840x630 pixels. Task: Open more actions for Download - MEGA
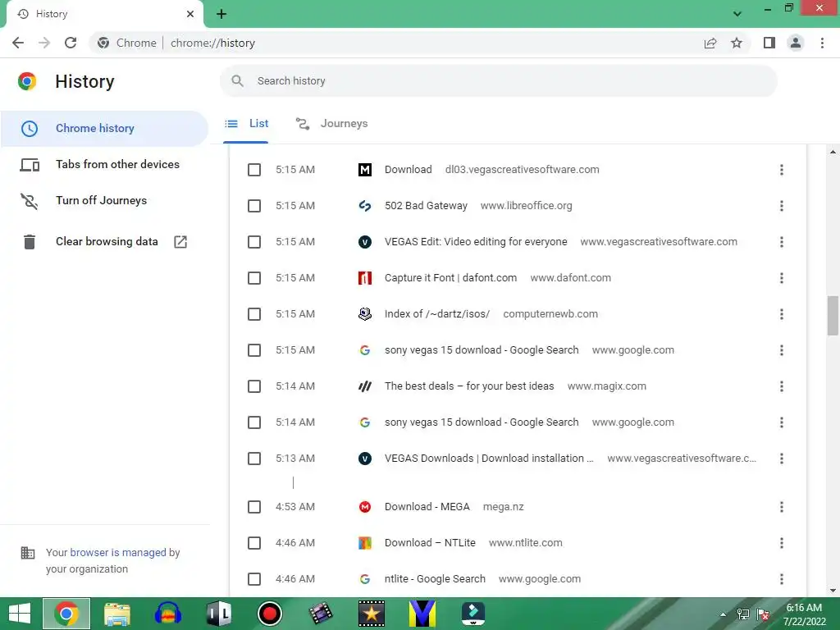(x=782, y=507)
